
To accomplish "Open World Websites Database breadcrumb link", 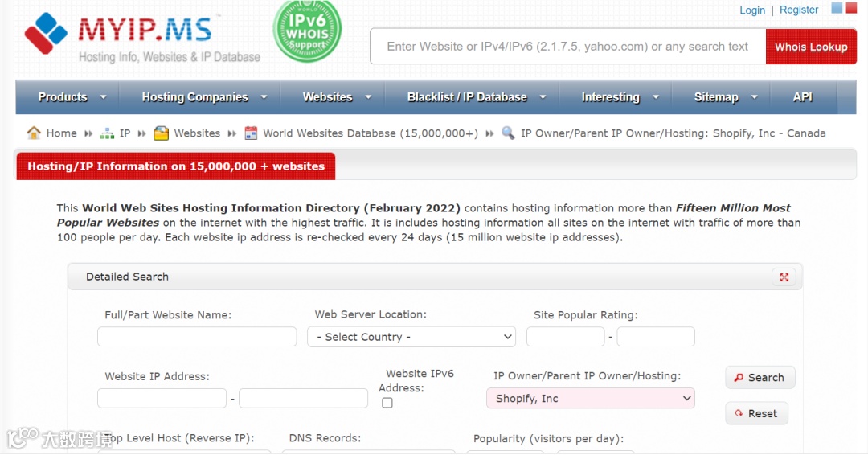I will click(371, 133).
